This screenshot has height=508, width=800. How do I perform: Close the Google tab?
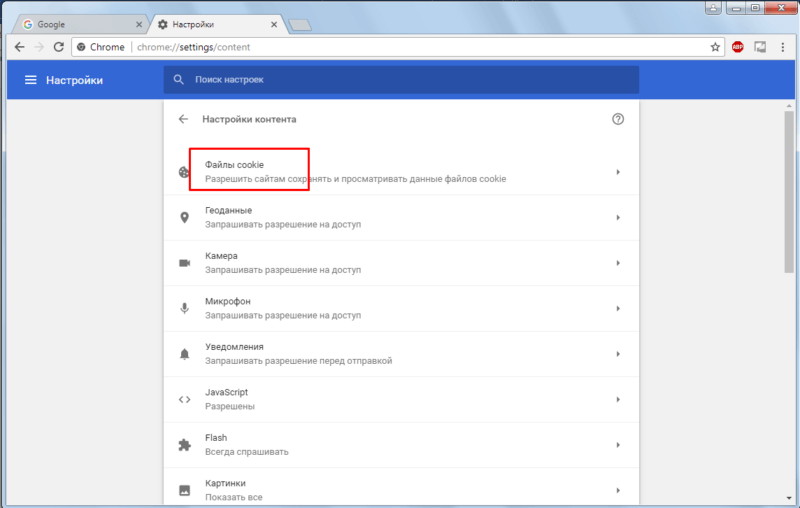[x=139, y=24]
